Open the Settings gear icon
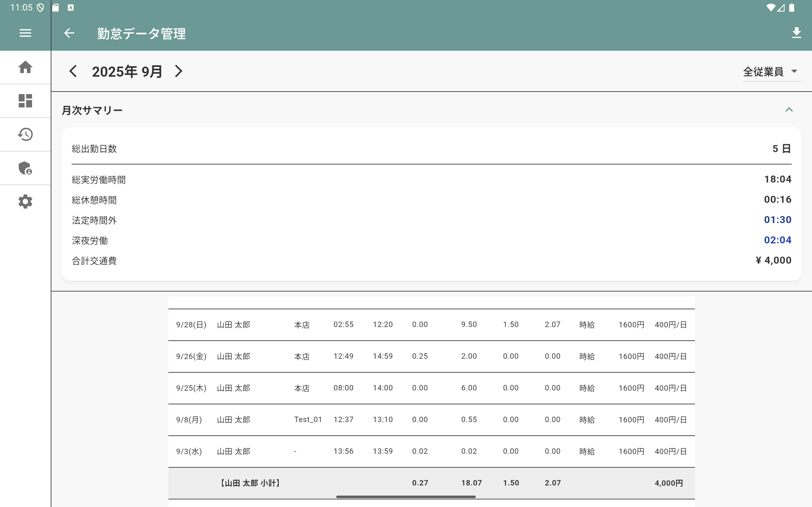This screenshot has width=812, height=507. click(25, 202)
